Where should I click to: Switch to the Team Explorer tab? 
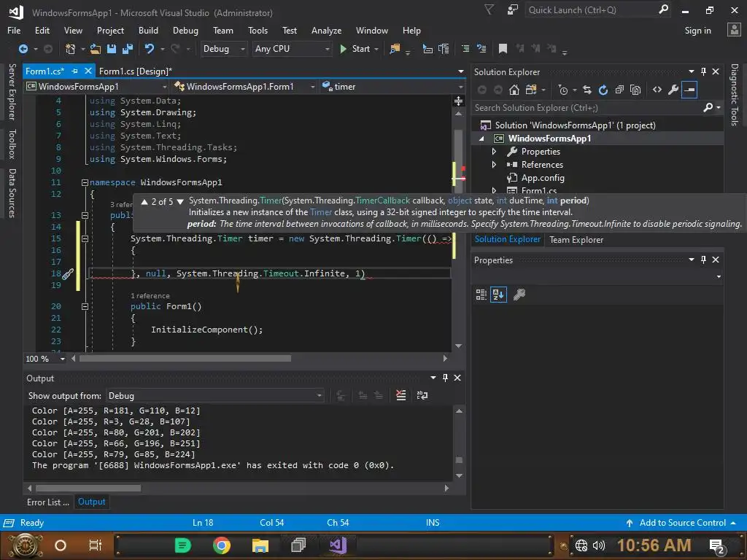(x=576, y=239)
